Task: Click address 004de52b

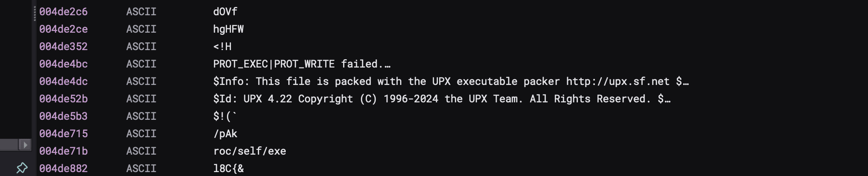Action: pos(63,99)
